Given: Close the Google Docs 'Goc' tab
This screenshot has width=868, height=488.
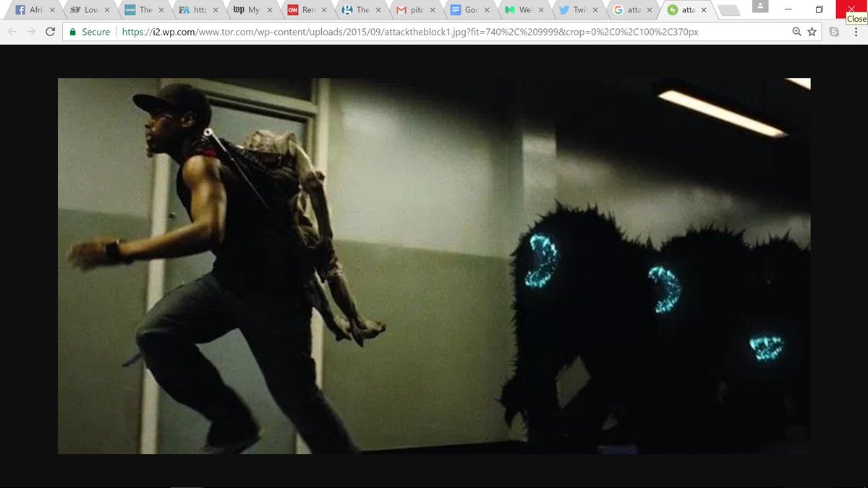Looking at the screenshot, I should (486, 10).
